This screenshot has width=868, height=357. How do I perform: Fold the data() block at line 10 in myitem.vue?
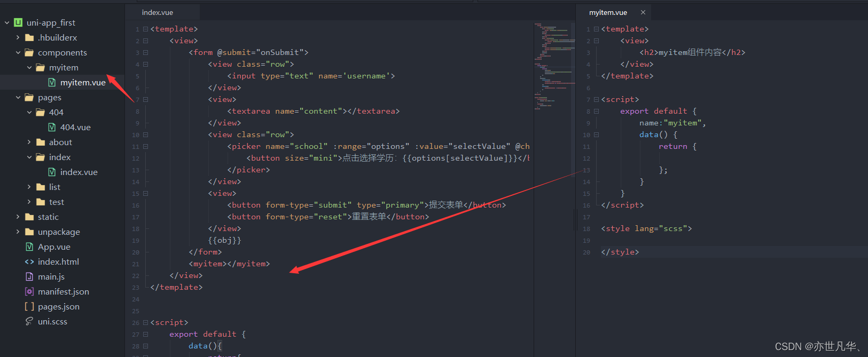(x=596, y=135)
